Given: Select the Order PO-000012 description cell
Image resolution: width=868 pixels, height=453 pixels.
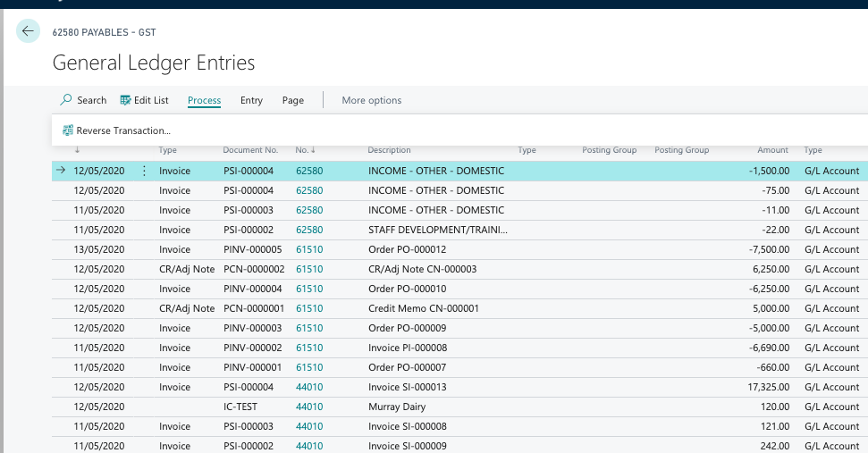Looking at the screenshot, I should (x=407, y=249).
